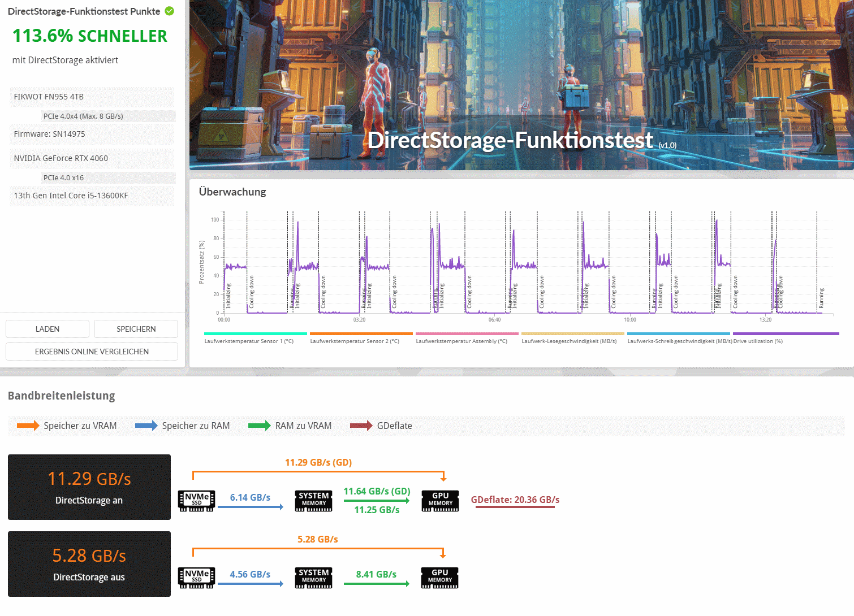Click the DirectStorage an 11.29 GB/s card
The image size is (854, 616).
pyautogui.click(x=89, y=487)
